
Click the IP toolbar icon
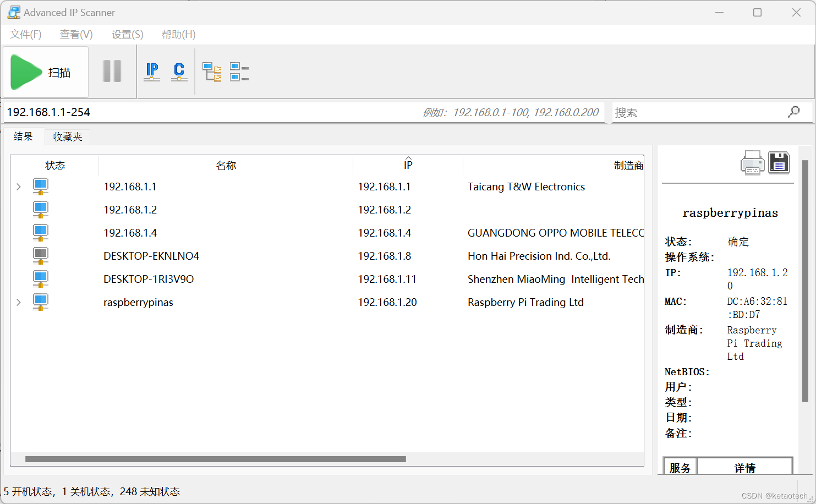coord(152,72)
